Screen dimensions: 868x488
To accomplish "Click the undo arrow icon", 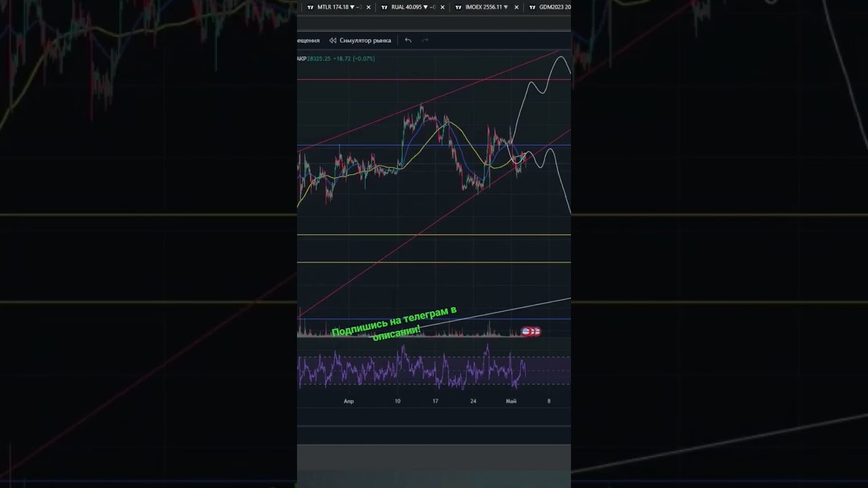I will coord(408,40).
